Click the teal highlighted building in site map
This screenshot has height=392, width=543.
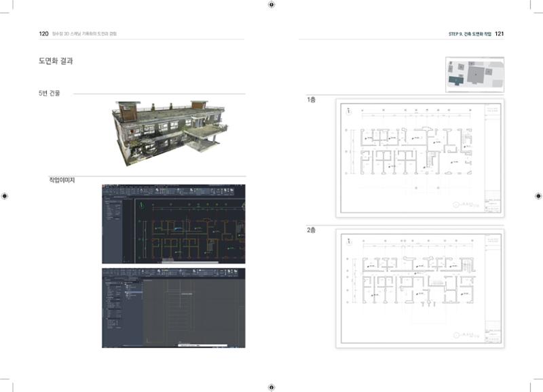pyautogui.click(x=456, y=80)
